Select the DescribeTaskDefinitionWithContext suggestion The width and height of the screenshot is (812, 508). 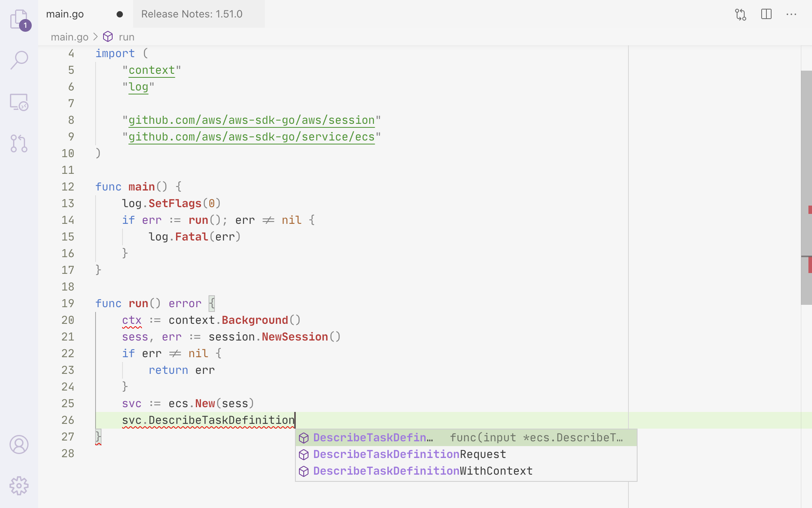point(423,471)
